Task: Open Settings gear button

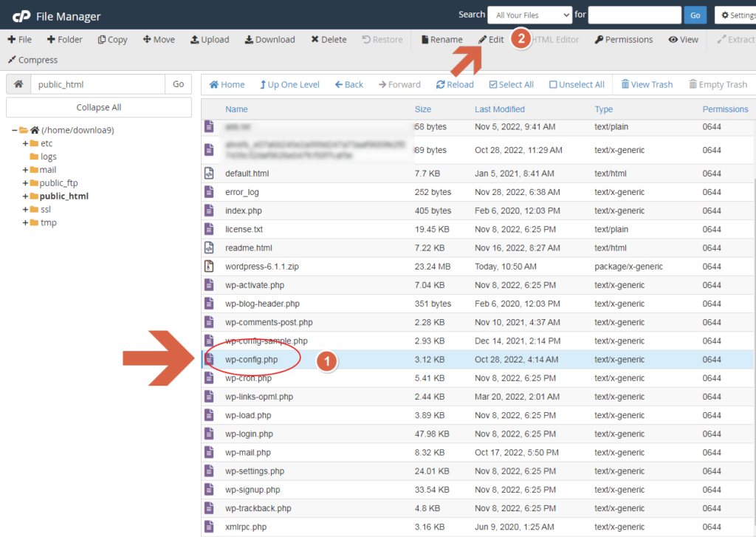Action: pyautogui.click(x=738, y=15)
